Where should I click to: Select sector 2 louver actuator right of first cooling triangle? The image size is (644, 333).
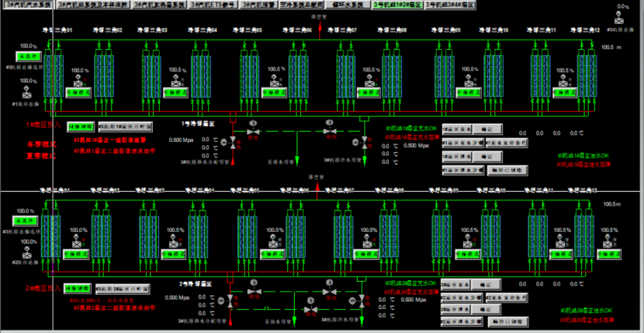coord(76,241)
